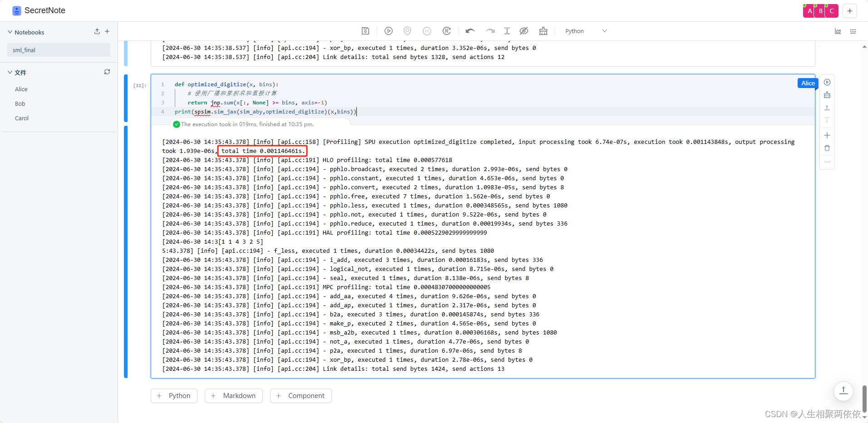Add a new node with the plus button
This screenshot has height=423, width=868.
pos(850,11)
